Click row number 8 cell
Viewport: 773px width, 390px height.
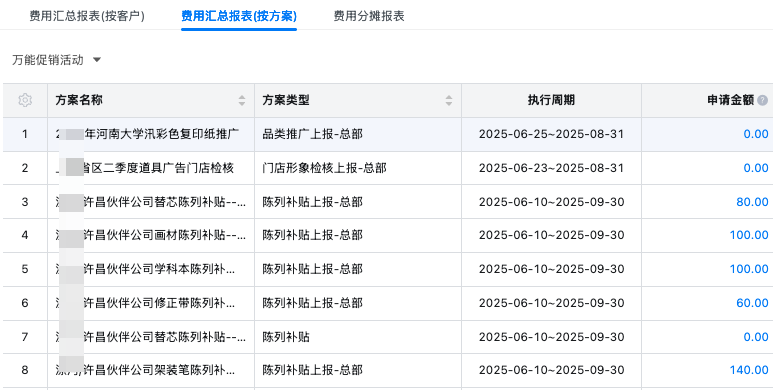pos(25,370)
